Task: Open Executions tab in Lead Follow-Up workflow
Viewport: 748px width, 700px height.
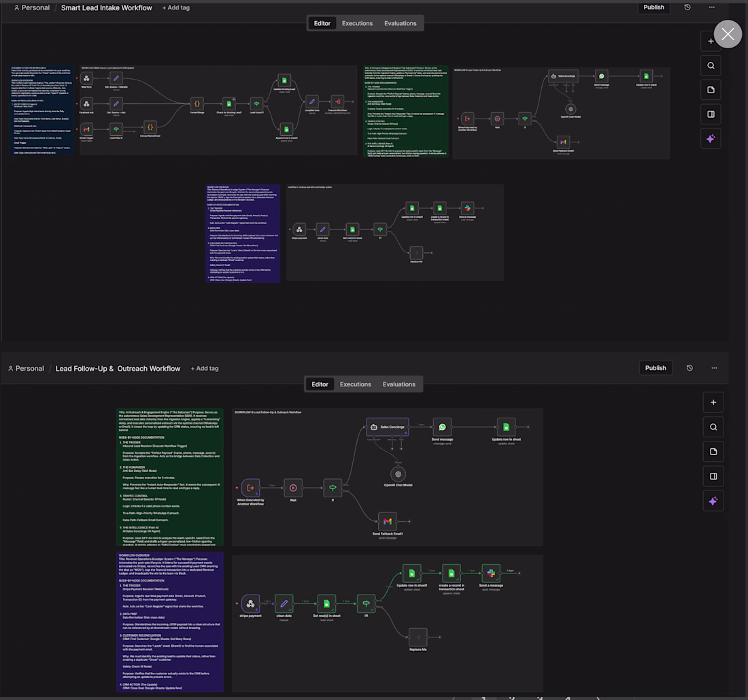Action: click(356, 384)
